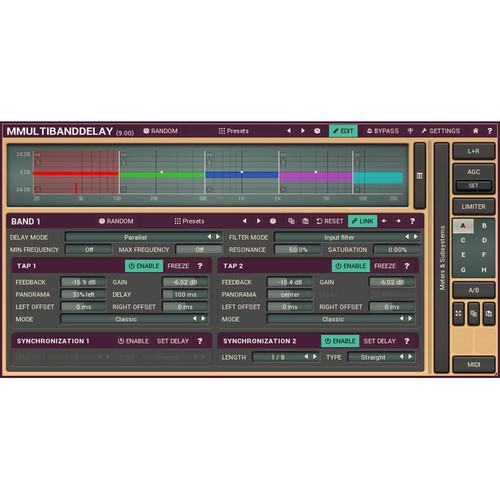
Task: Copy Band 1 settings icon
Action: (291, 221)
